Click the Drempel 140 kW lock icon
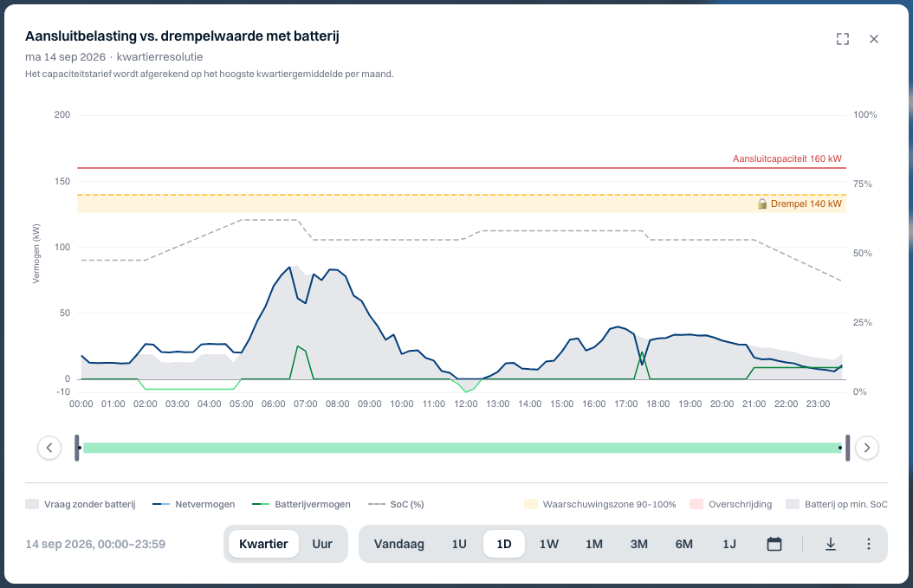Viewport: 913px width, 588px height. click(x=761, y=204)
